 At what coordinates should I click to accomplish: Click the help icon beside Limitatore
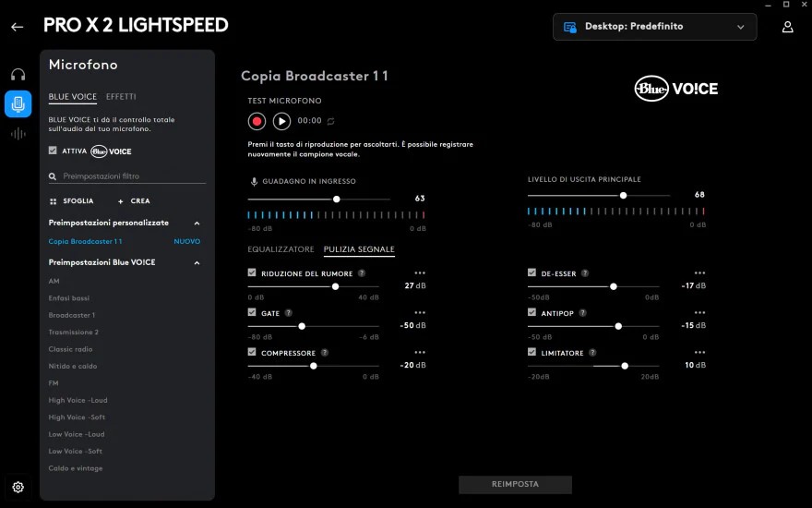(x=592, y=353)
